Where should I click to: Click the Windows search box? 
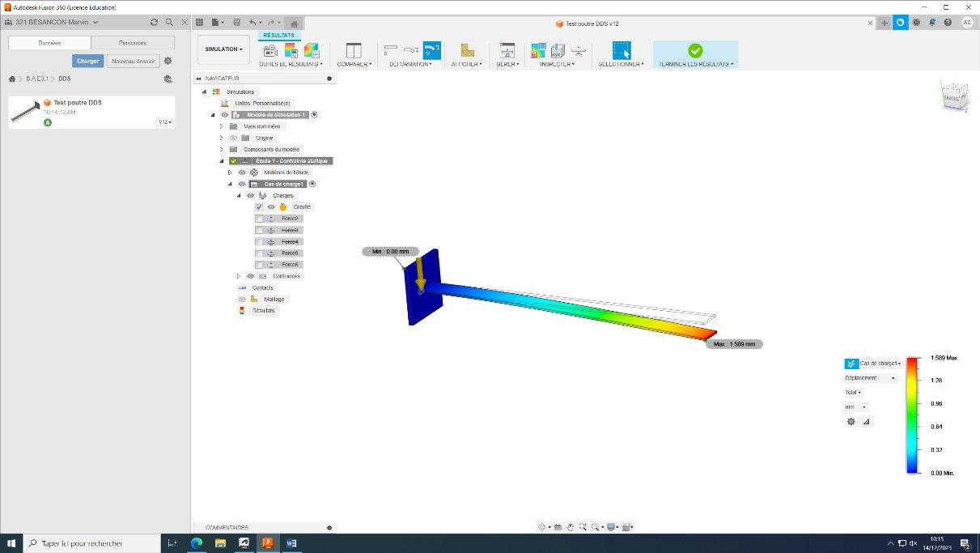(91, 544)
